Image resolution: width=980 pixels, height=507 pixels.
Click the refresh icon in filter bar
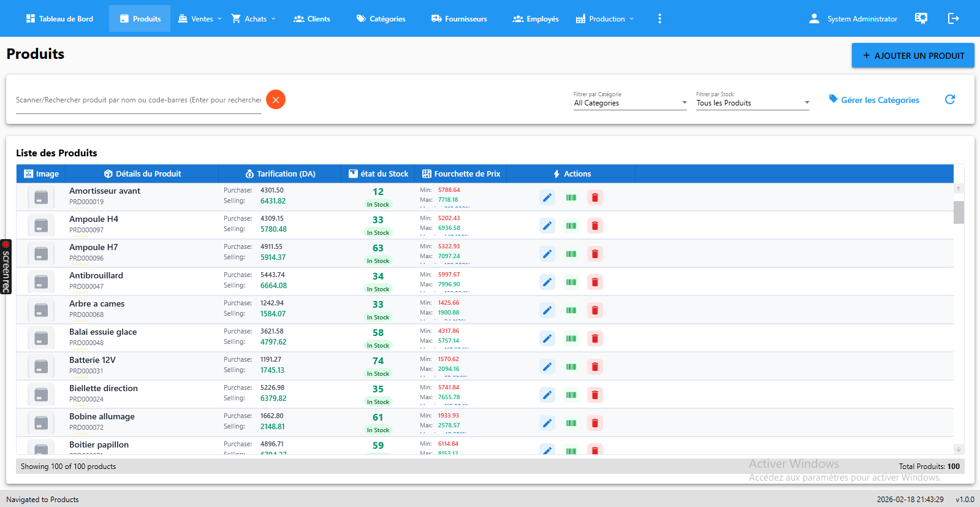[950, 99]
